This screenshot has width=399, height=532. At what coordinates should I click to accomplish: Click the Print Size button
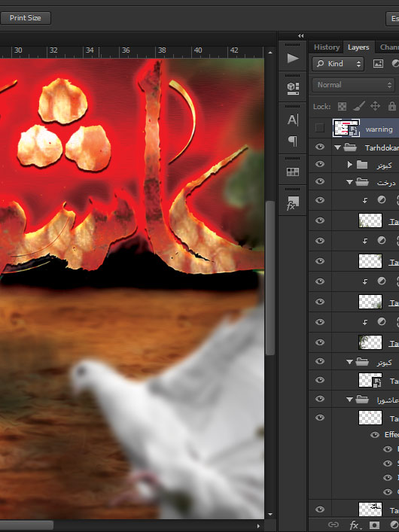click(26, 18)
